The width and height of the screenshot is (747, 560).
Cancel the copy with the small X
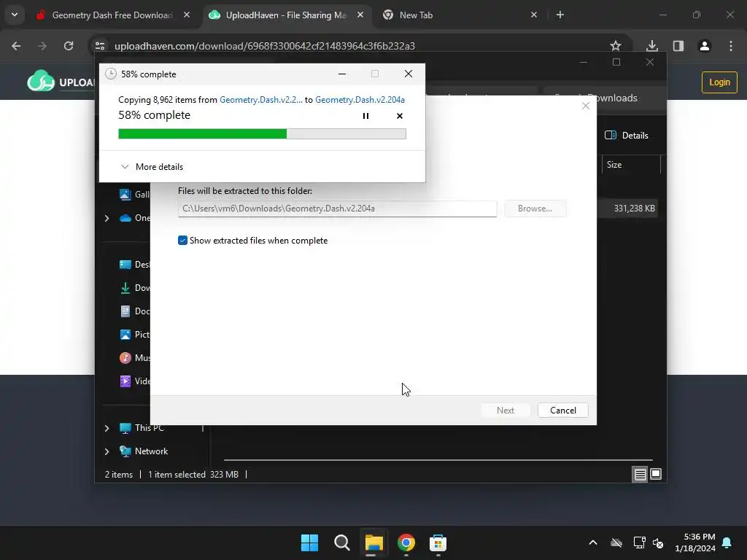coord(399,116)
